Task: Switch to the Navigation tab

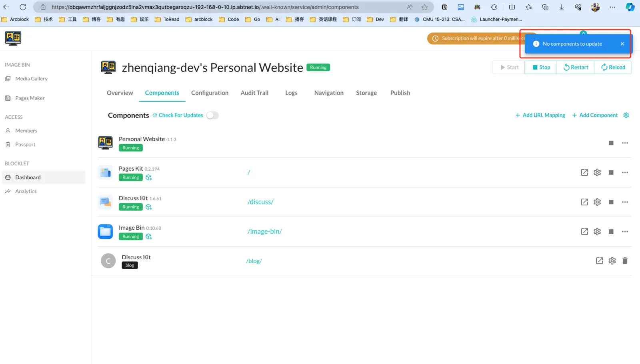Action: coord(329,93)
